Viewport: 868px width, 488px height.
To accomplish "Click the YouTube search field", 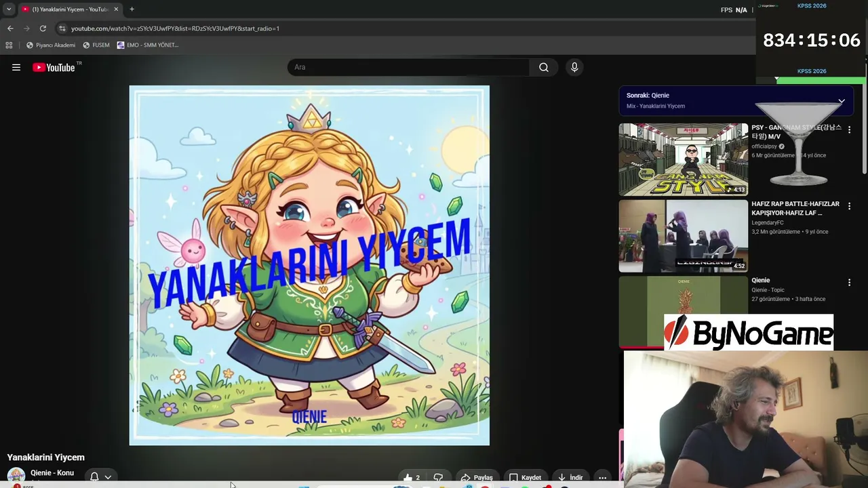I will pyautogui.click(x=409, y=67).
